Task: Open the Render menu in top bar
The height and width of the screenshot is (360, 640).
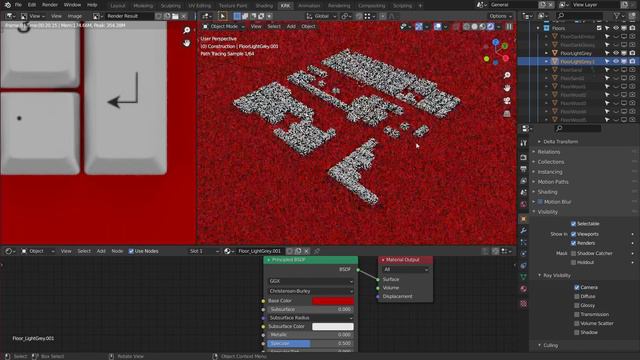Action: click(x=50, y=5)
